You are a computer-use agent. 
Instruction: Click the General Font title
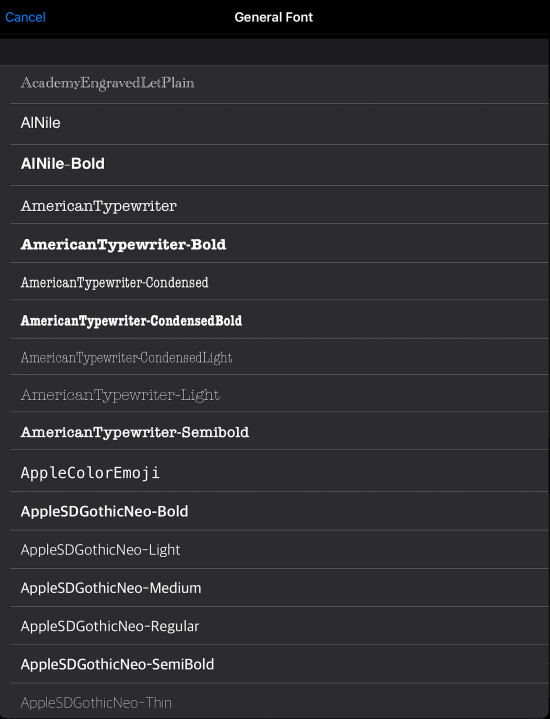click(273, 17)
